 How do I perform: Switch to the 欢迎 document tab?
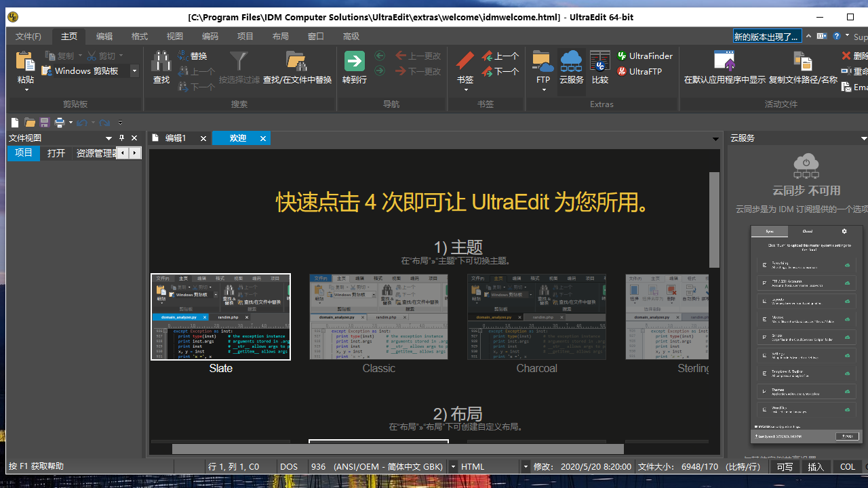click(237, 138)
